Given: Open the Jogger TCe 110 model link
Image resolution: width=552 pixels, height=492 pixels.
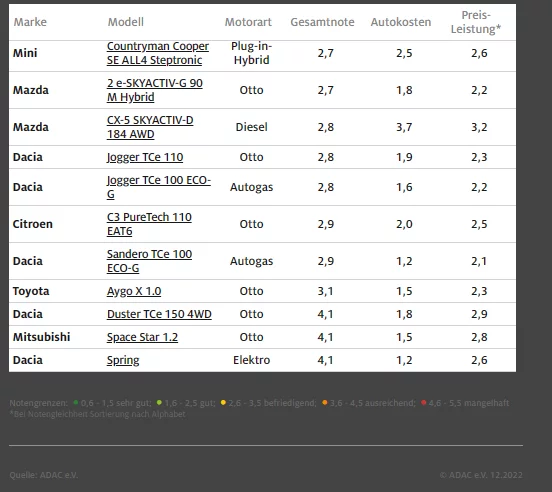Looking at the screenshot, I should click(x=145, y=157).
